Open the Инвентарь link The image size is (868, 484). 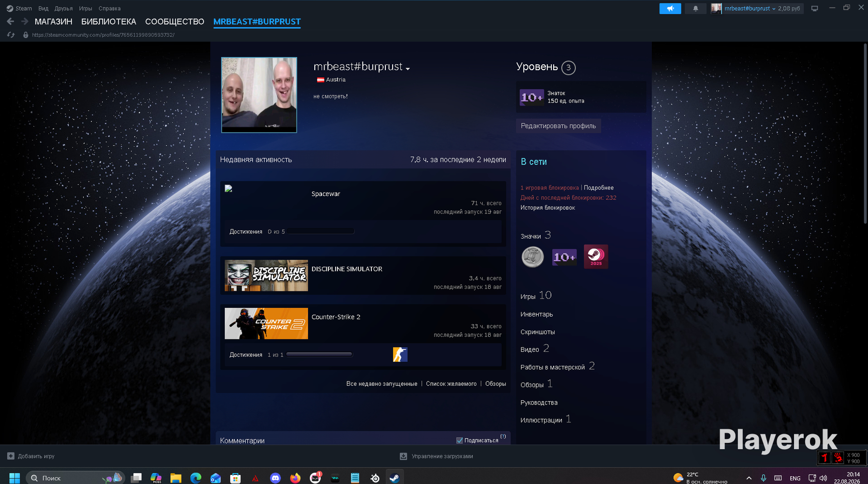tap(537, 314)
